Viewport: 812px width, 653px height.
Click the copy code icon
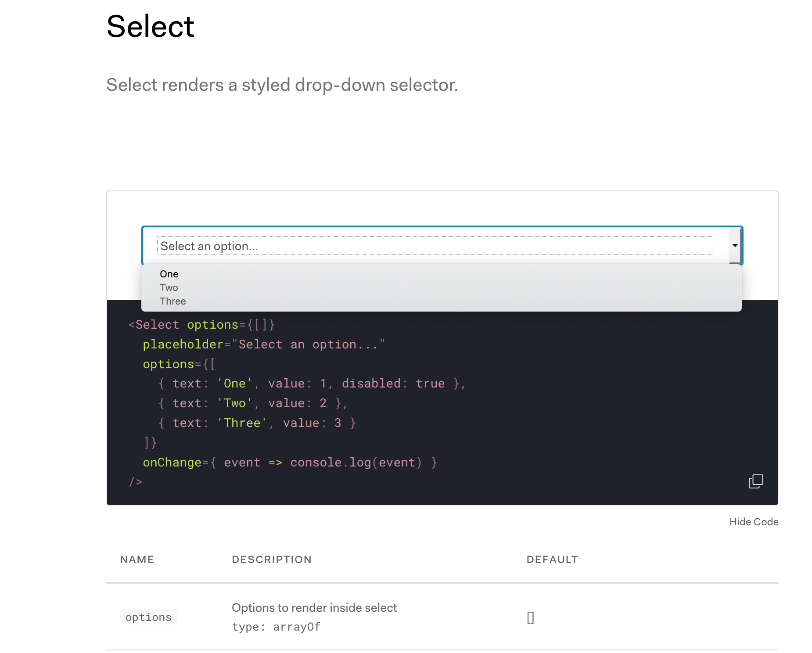pos(756,481)
